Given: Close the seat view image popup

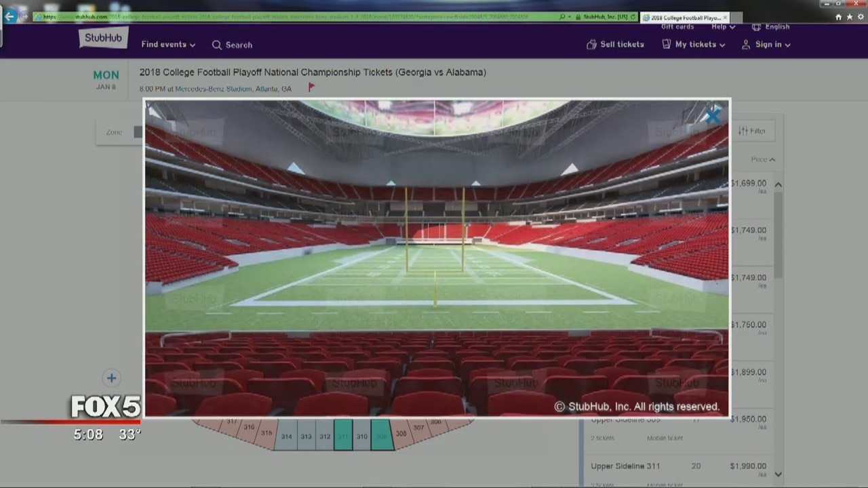Looking at the screenshot, I should click(x=712, y=116).
